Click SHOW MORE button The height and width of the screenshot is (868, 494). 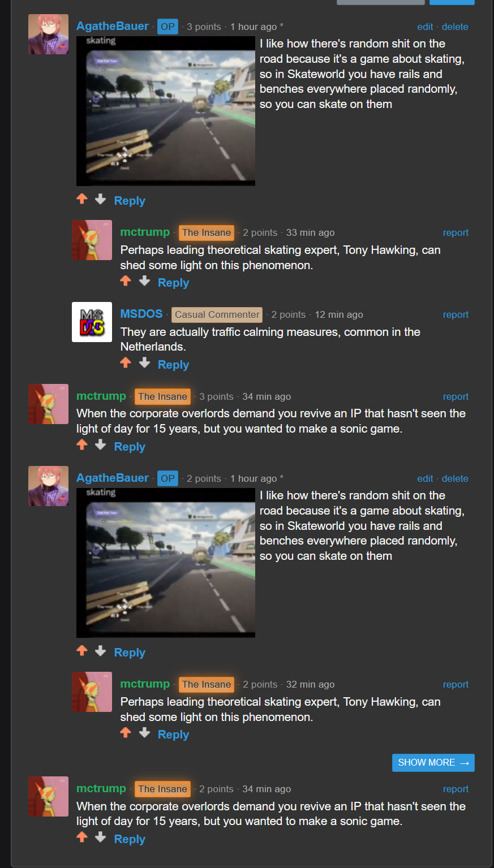pos(433,763)
